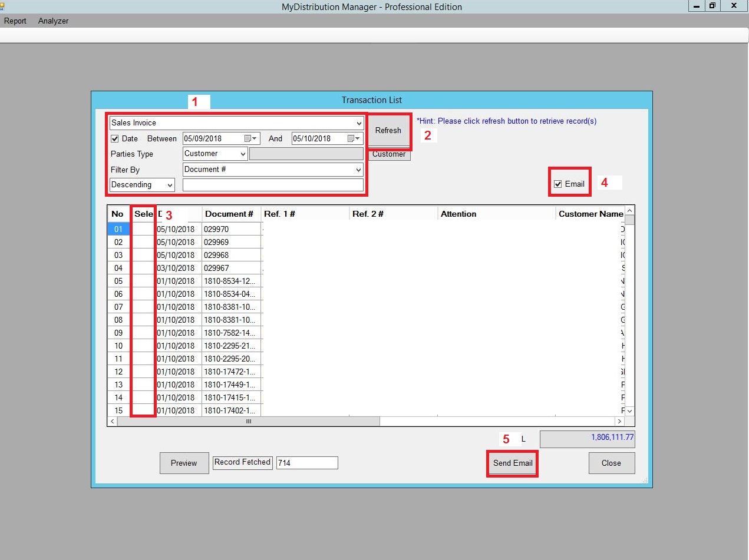This screenshot has height=560, width=749.
Task: Toggle the Date filter checkbox
Action: pyautogui.click(x=115, y=139)
